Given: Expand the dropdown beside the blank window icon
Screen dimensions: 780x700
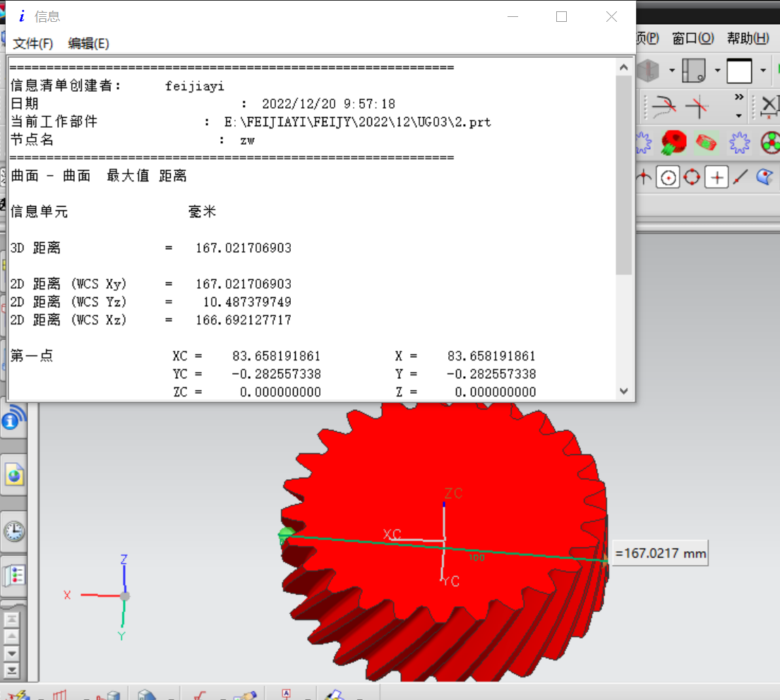Looking at the screenshot, I should 763,71.
